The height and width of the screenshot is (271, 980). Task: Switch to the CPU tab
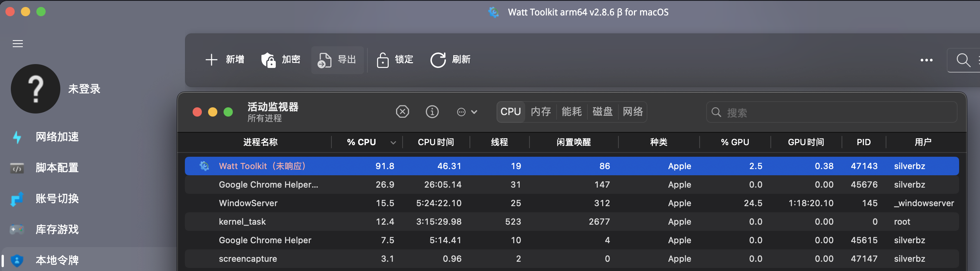(511, 112)
